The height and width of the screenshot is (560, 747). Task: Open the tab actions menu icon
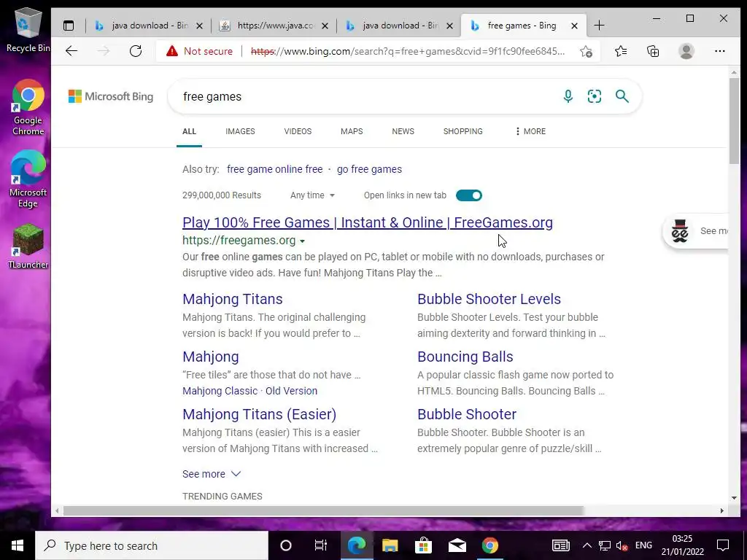69,26
